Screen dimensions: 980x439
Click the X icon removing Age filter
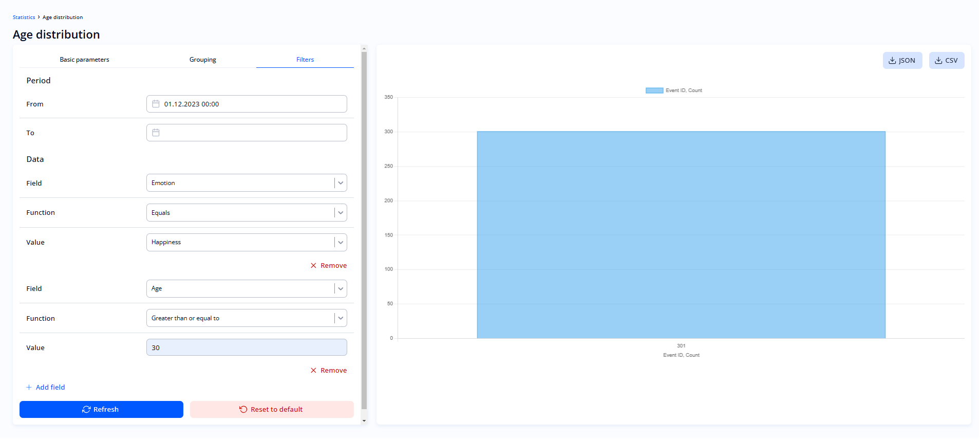[x=313, y=371]
